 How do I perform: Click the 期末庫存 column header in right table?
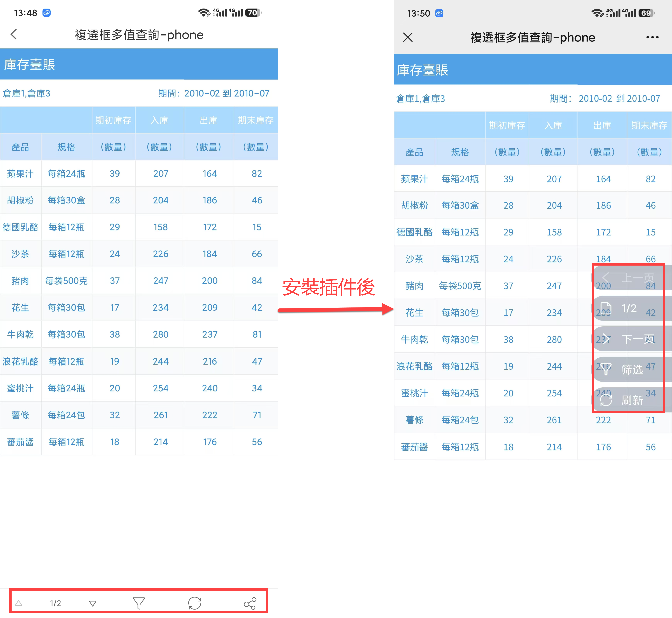coord(649,125)
